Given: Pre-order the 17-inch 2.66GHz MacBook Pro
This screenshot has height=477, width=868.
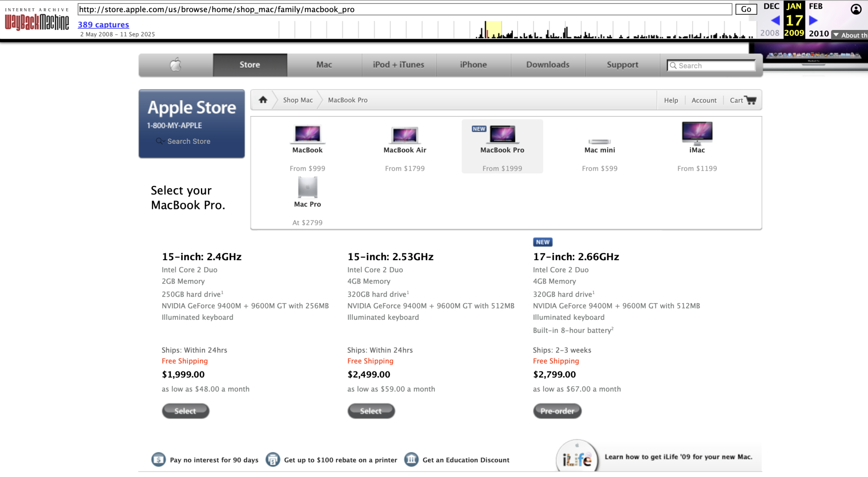Looking at the screenshot, I should click(557, 411).
